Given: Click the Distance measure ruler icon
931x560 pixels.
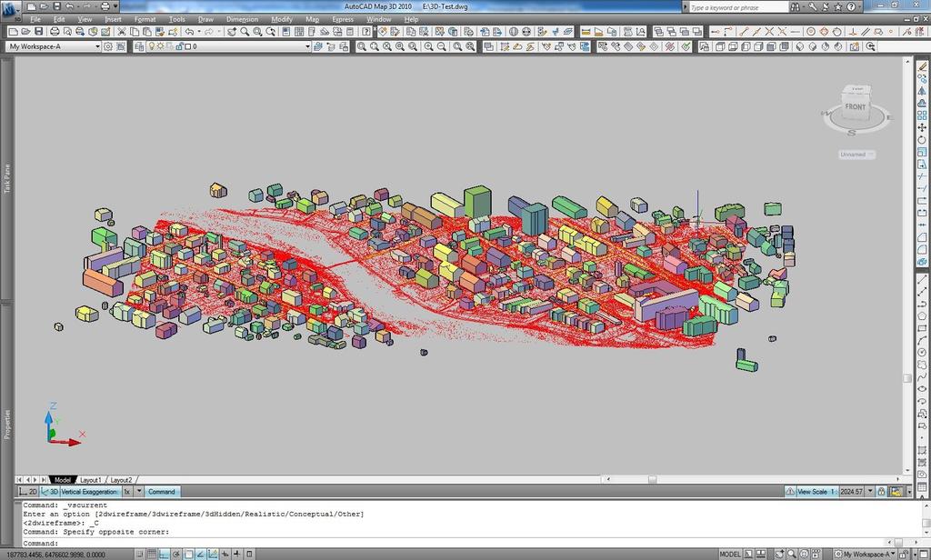Looking at the screenshot, I should 586,32.
